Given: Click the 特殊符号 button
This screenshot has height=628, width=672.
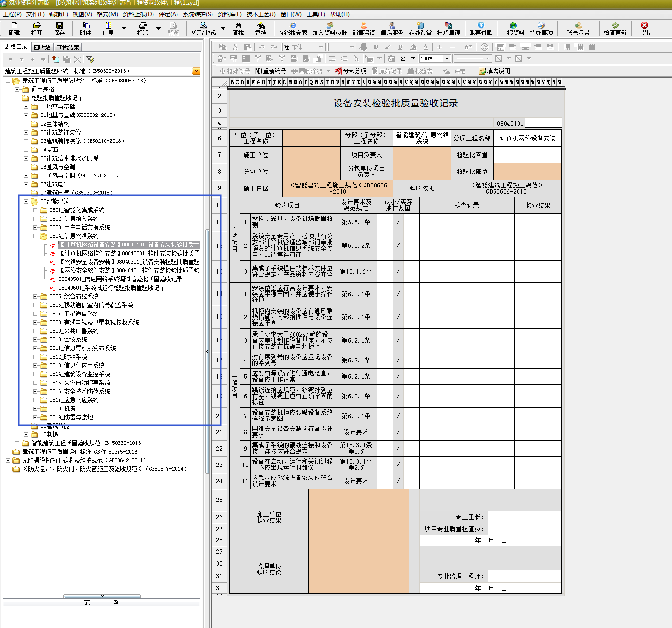Looking at the screenshot, I should [235, 71].
